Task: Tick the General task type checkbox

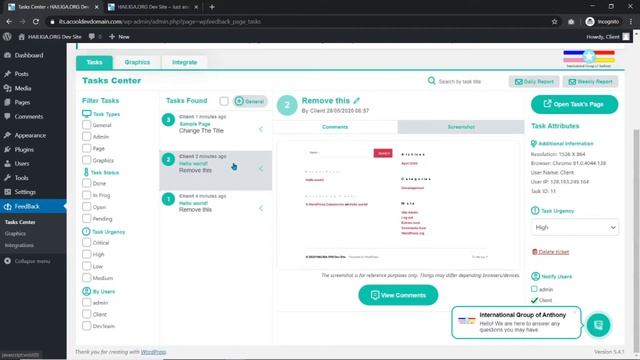Action: [87, 125]
